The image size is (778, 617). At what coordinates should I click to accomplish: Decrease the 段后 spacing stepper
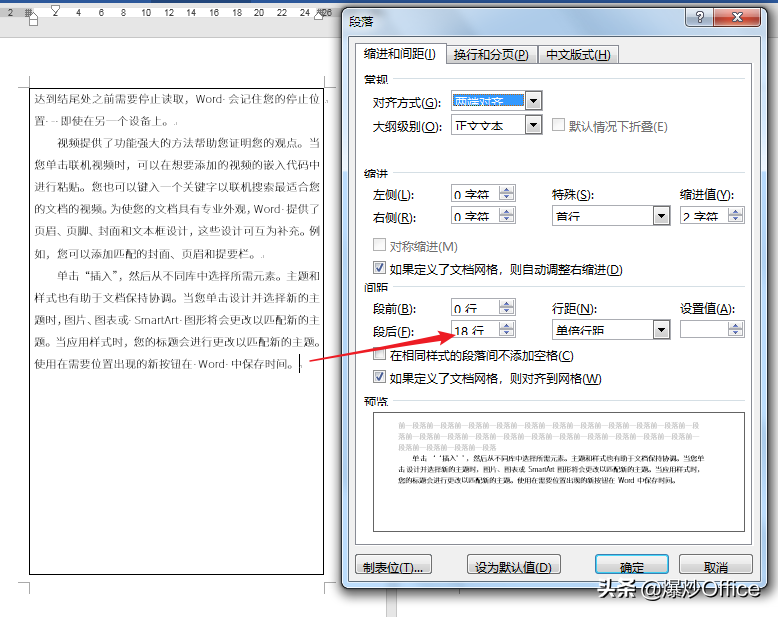pos(507,333)
